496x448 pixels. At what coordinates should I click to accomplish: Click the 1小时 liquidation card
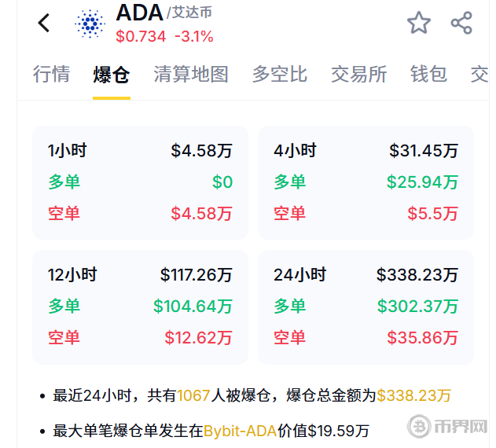(140, 182)
